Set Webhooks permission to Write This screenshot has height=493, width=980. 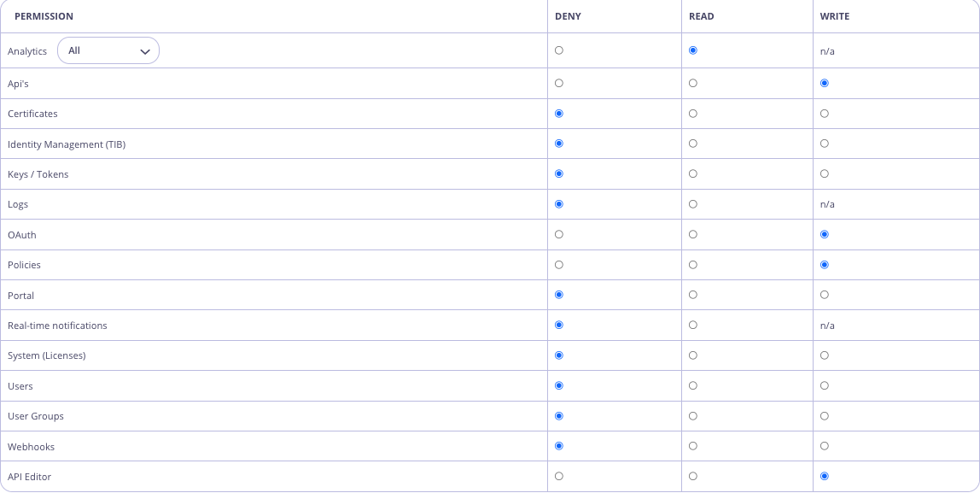(x=824, y=446)
